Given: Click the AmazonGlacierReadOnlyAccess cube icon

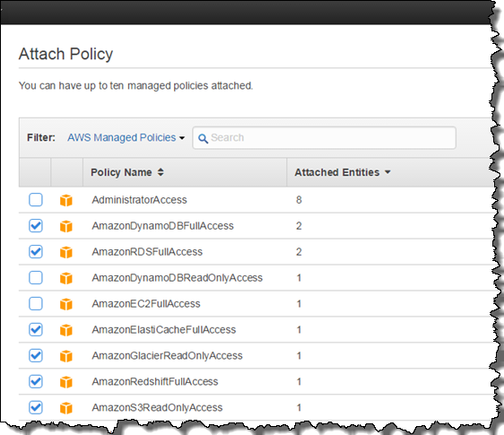Looking at the screenshot, I should 66,356.
